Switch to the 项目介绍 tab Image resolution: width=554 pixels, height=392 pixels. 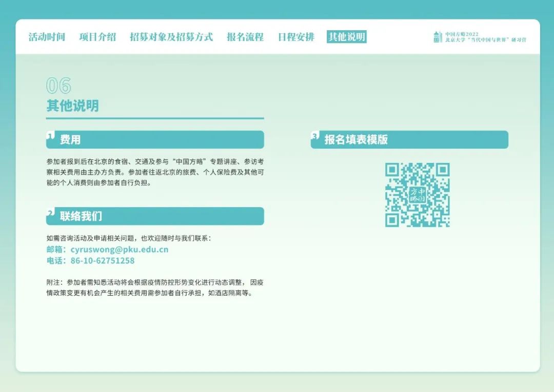(97, 37)
